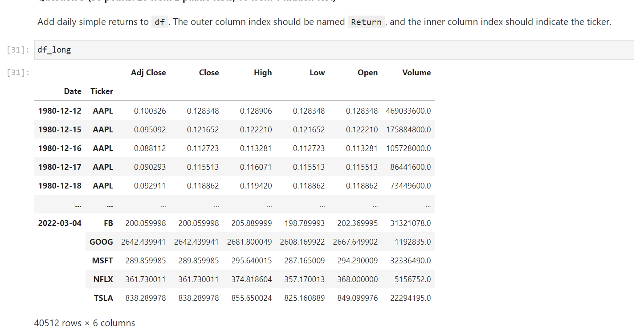This screenshot has width=644, height=336.
Task: Click the TSLA ticker label
Action: click(x=103, y=298)
